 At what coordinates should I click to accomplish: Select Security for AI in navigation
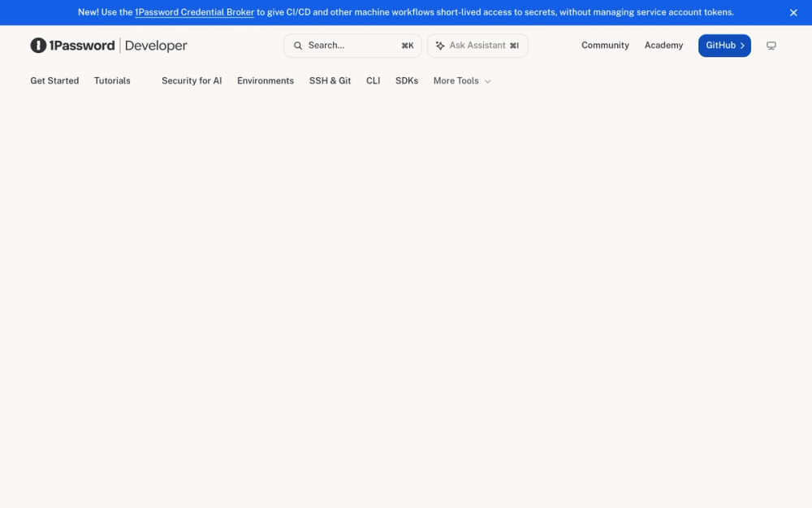tap(192, 80)
